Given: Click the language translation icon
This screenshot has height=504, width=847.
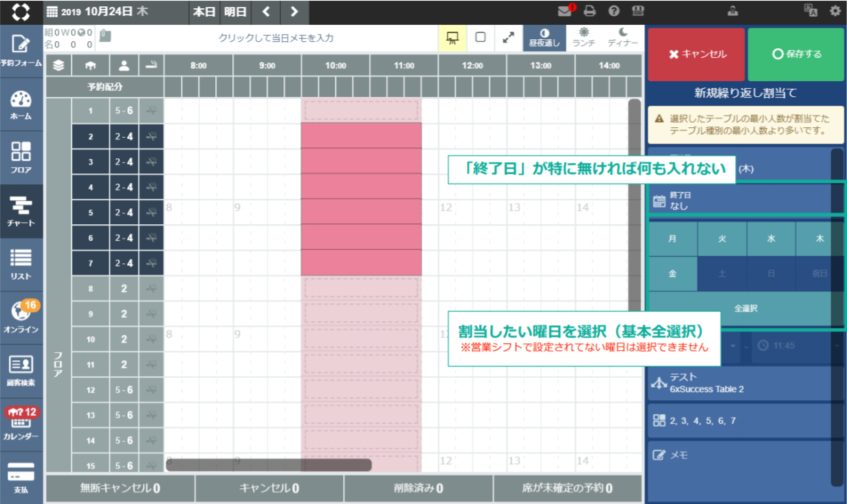Looking at the screenshot, I should pos(811,11).
